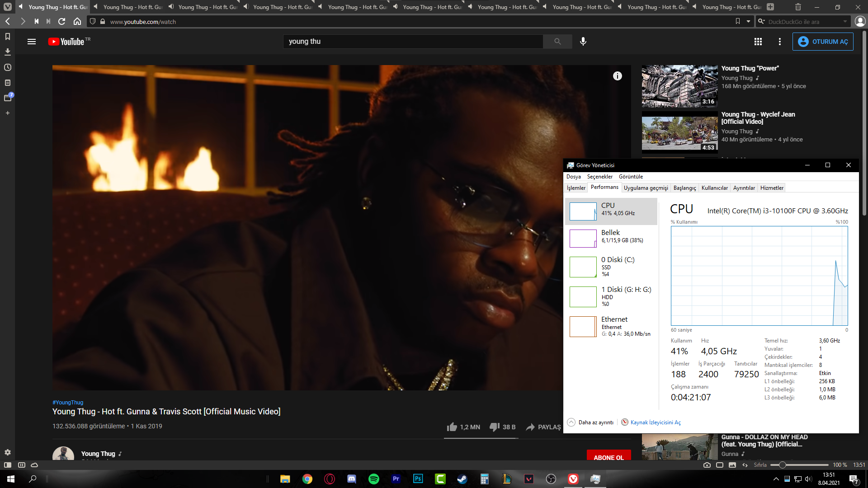Start voice search with microphone icon
Image resolution: width=868 pixels, height=488 pixels.
583,42
